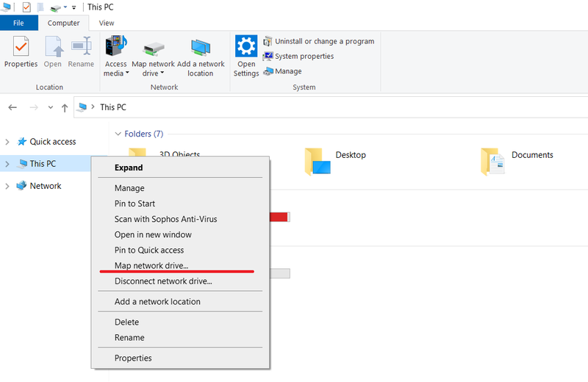Expand the Network tree node arrow
The image size is (588, 382).
[7, 186]
